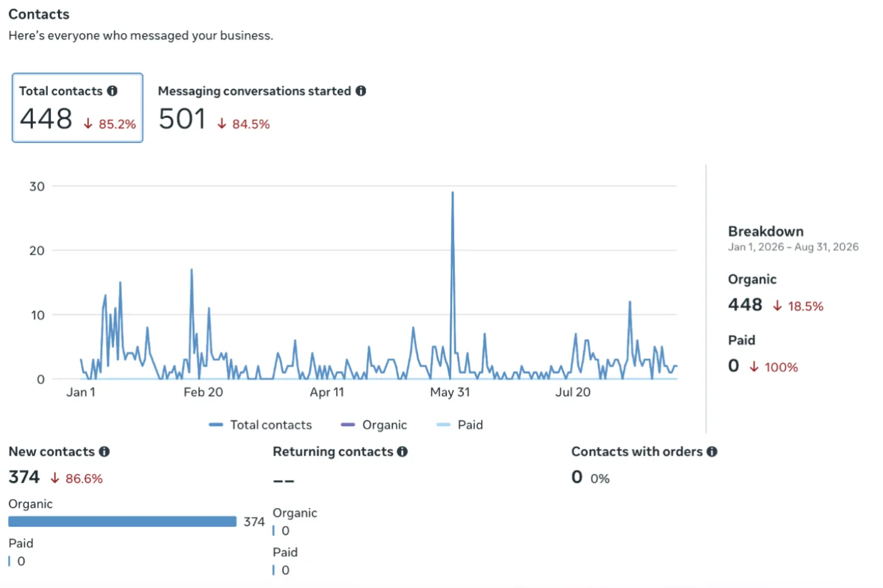Click the Total contacts legend color swatch
The height and width of the screenshot is (588, 883).
click(216, 425)
